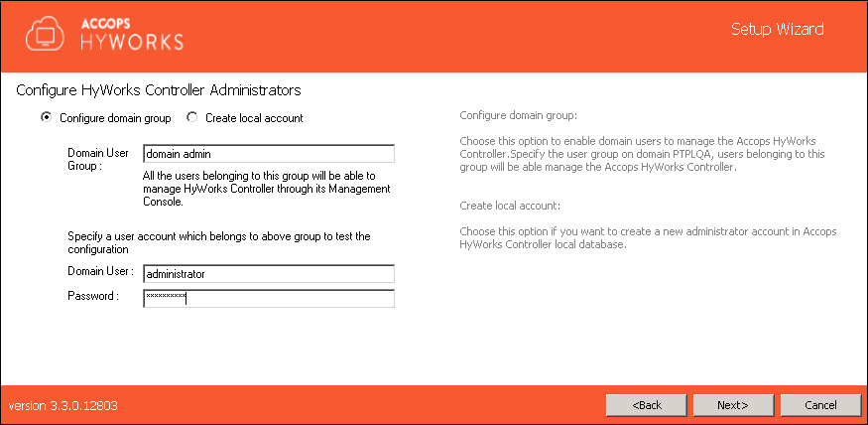This screenshot has height=425, width=868.
Task: Click into the Password field
Action: point(269,298)
